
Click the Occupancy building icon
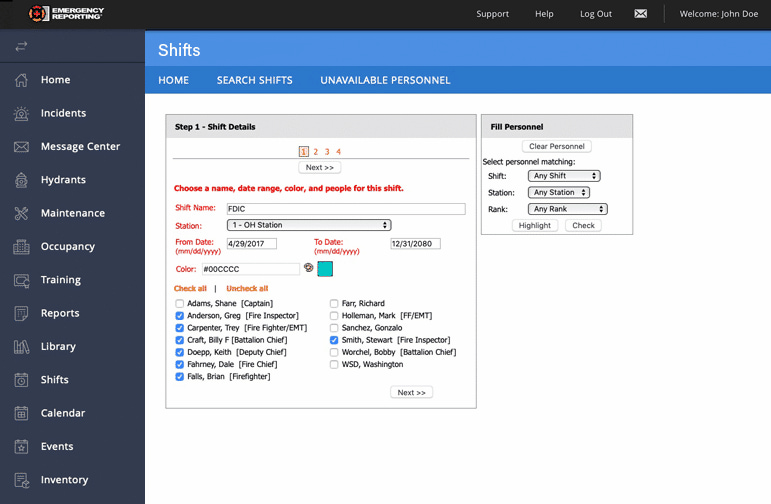click(x=21, y=247)
